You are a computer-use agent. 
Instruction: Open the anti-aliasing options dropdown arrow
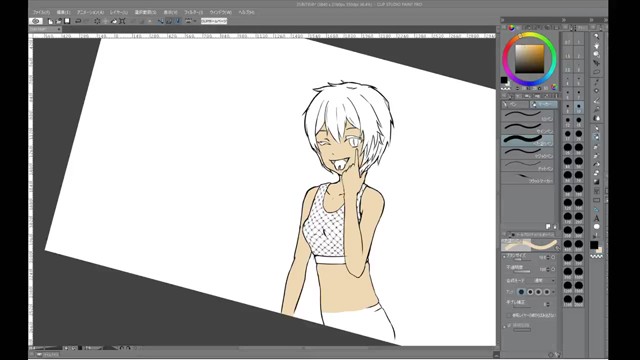554,292
